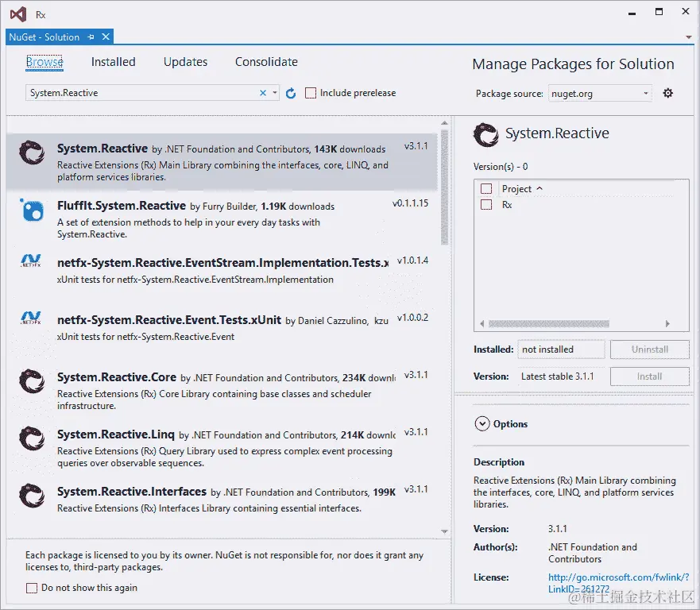Enable Do not show this again
Image resolution: width=700 pixels, height=610 pixels.
pos(32,588)
